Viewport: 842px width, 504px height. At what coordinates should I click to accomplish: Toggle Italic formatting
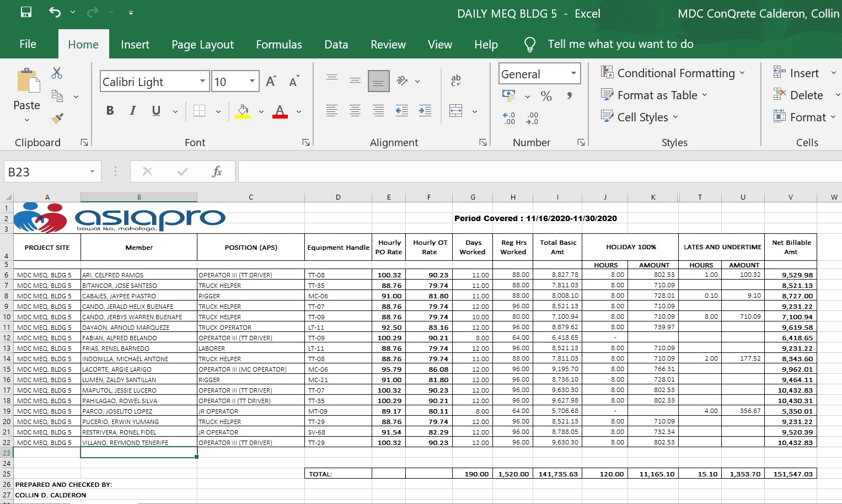tap(133, 111)
